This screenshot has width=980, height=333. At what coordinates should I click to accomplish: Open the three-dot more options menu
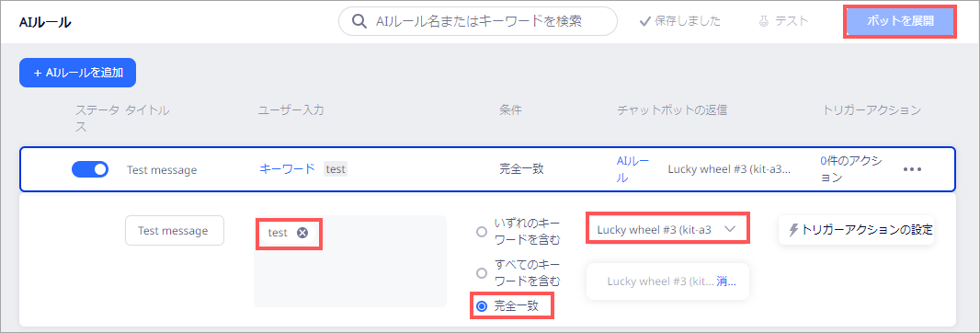913,169
